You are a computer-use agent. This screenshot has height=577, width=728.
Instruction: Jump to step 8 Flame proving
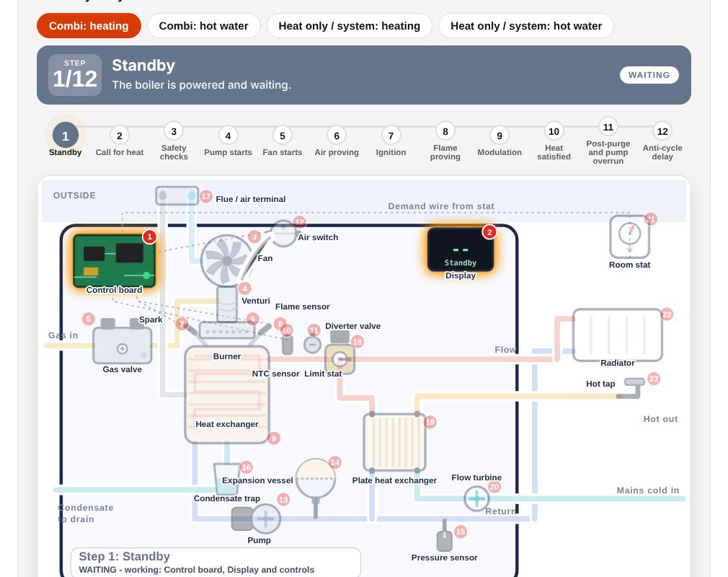445,131
